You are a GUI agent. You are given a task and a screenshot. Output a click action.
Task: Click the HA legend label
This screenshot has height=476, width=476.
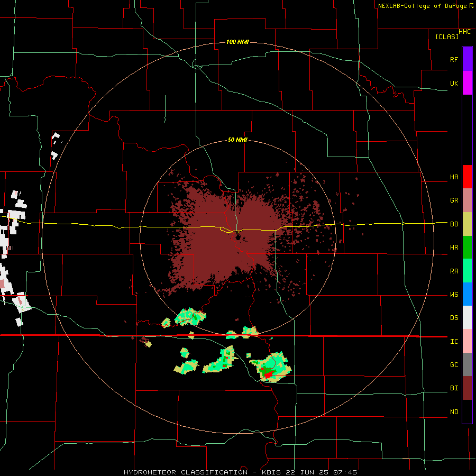click(x=454, y=177)
